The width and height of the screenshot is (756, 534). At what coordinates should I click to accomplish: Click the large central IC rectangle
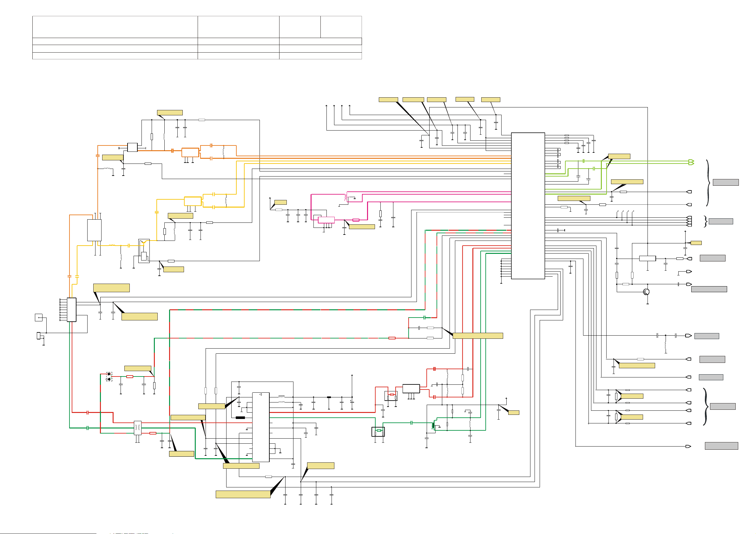coord(528,206)
